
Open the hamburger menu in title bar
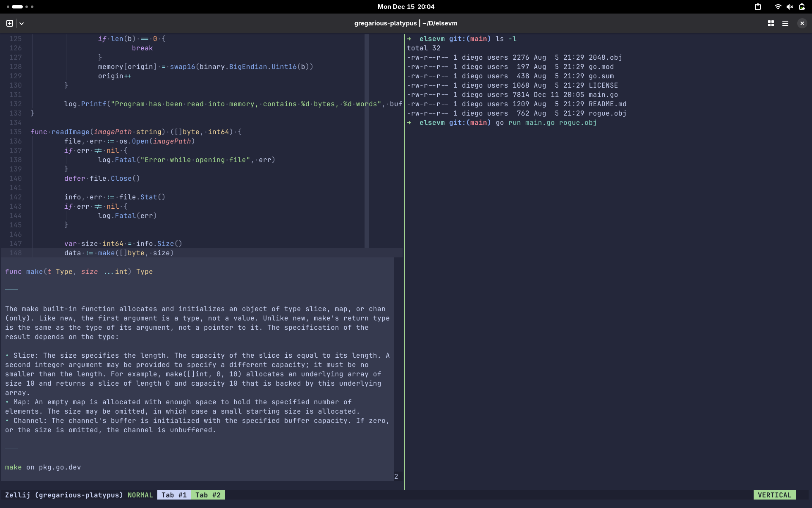click(x=785, y=23)
